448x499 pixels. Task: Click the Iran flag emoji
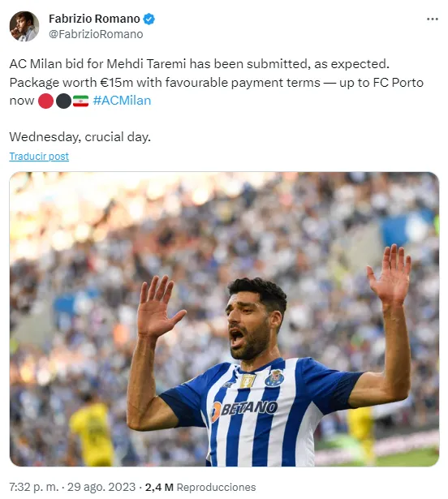click(x=81, y=101)
